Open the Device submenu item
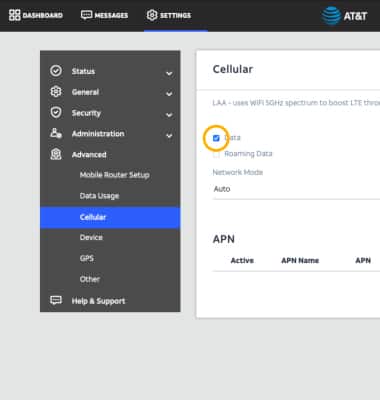The image size is (380, 400). point(91,238)
